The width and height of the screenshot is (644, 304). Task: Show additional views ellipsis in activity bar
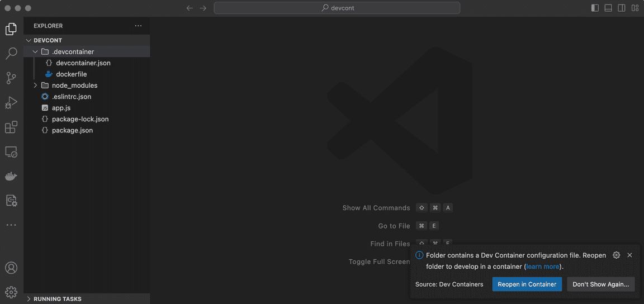click(x=11, y=225)
